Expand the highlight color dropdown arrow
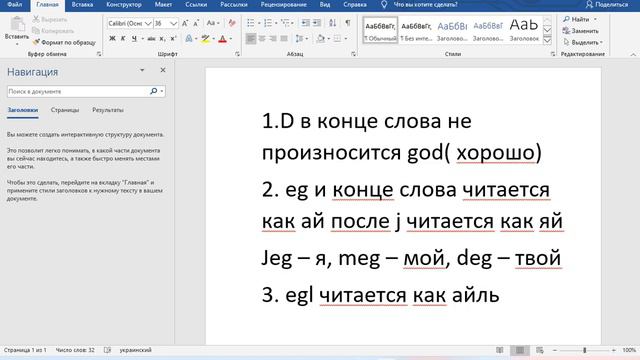Image resolution: width=640 pixels, height=360 pixels. (213, 39)
